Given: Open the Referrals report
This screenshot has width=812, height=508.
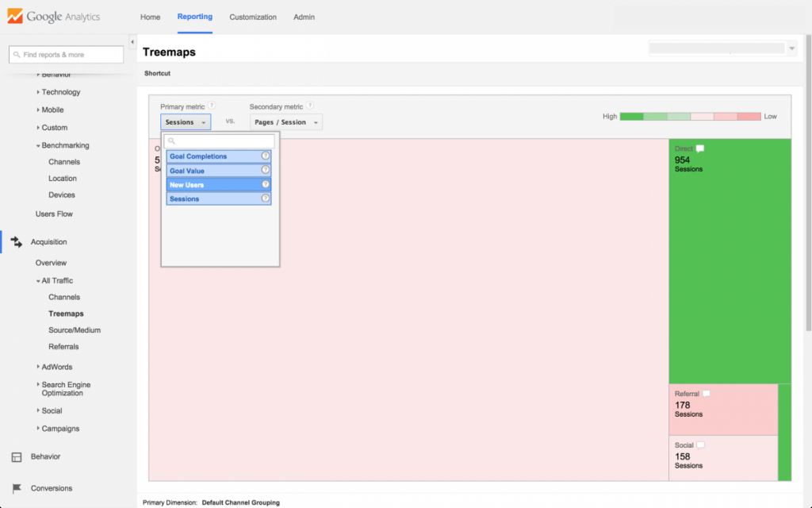Looking at the screenshot, I should [x=63, y=347].
